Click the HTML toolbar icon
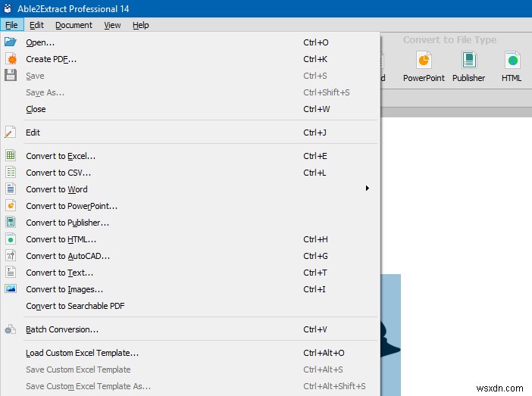The height and width of the screenshot is (396, 532). [512, 61]
